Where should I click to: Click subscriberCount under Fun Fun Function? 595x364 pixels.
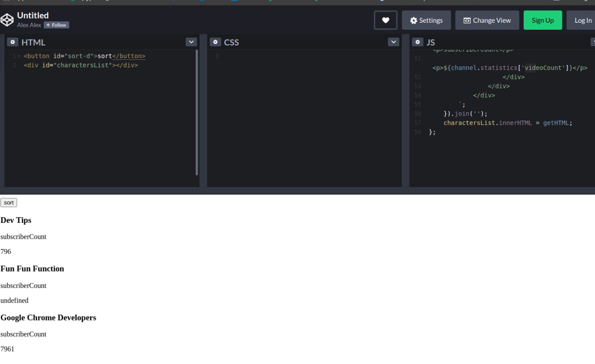23,286
